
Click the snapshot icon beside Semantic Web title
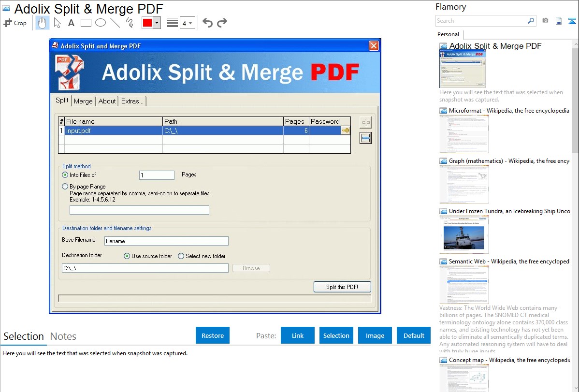[443, 261]
